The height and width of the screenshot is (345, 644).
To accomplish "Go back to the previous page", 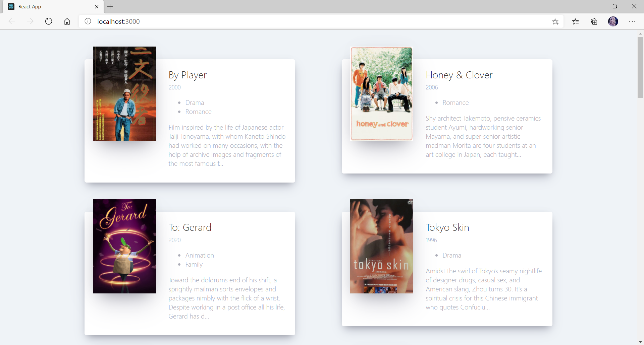I will pos(12,21).
